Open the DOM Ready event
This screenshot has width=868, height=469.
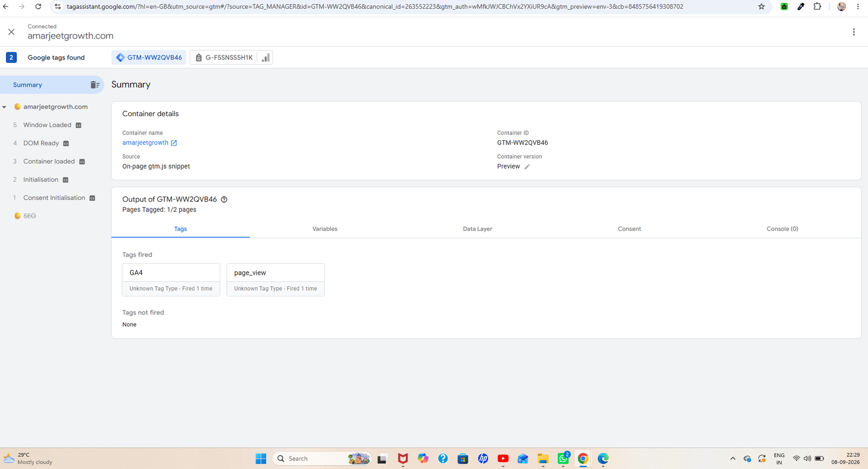(x=41, y=143)
